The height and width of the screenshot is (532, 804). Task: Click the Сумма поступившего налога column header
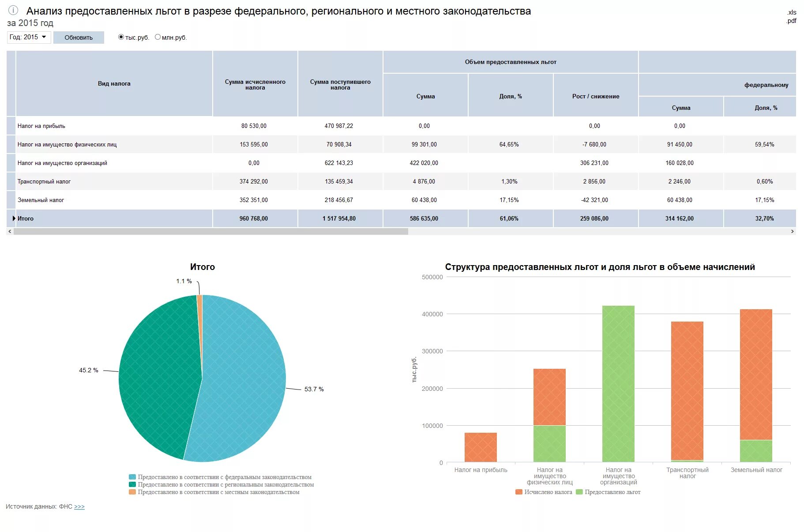(x=340, y=84)
